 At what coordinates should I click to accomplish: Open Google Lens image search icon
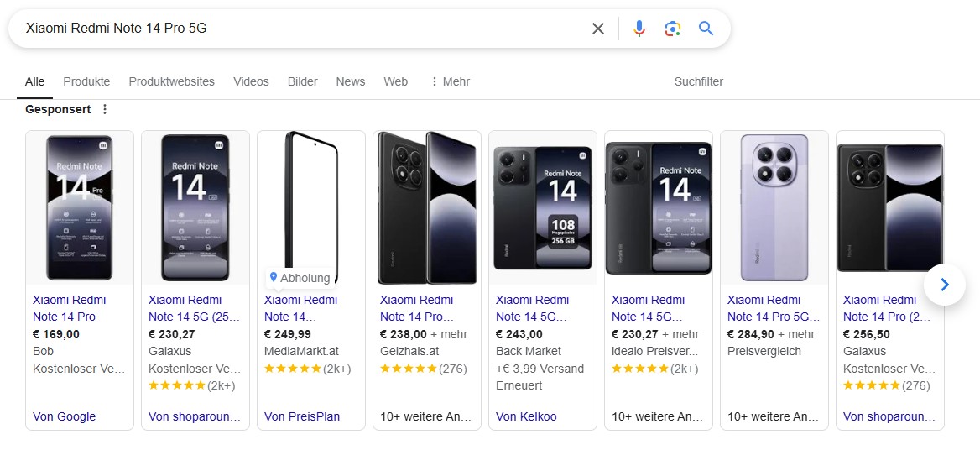pos(672,29)
